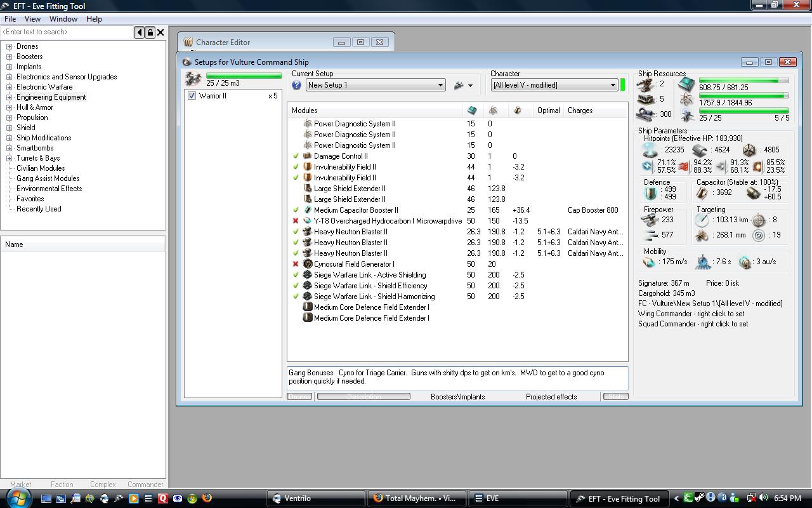This screenshot has height=508, width=812.
Task: Click the CPU usage bar above 608.75 / 681.25
Action: coord(743,81)
